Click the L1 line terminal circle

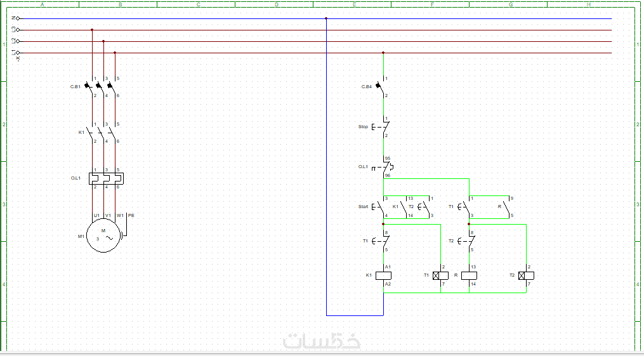pyautogui.click(x=18, y=53)
